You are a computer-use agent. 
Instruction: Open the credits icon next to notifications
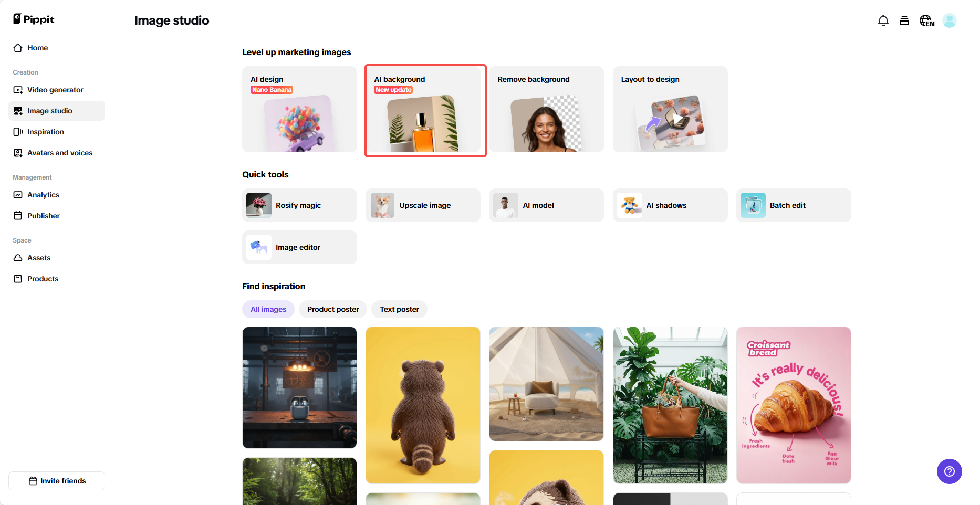point(904,20)
